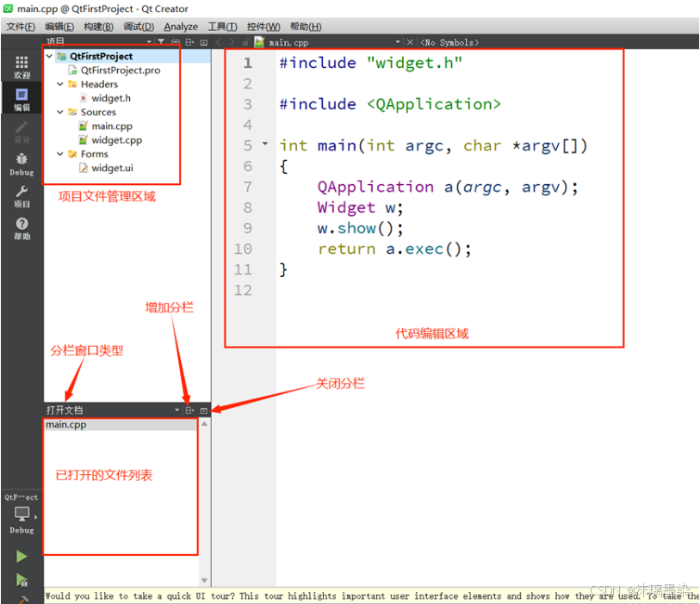Toggle the file writable lock icon

coord(245,42)
